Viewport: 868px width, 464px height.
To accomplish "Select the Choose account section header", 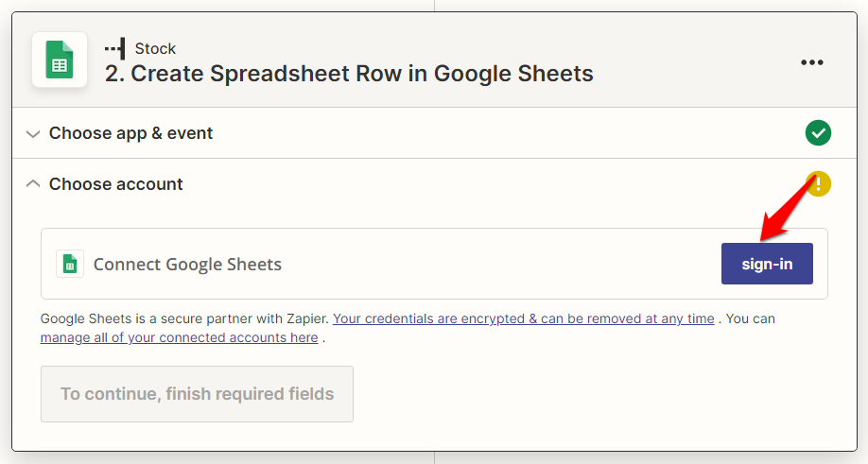I will point(115,184).
